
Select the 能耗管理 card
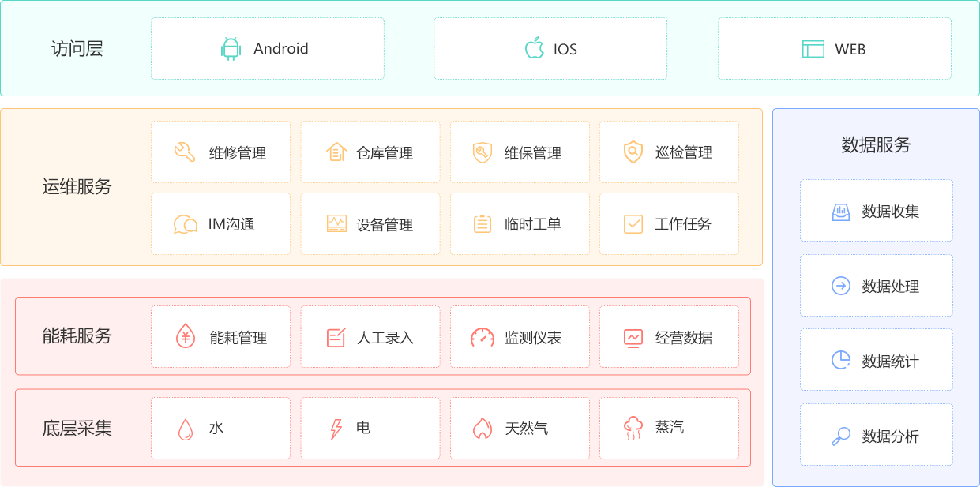(x=220, y=337)
